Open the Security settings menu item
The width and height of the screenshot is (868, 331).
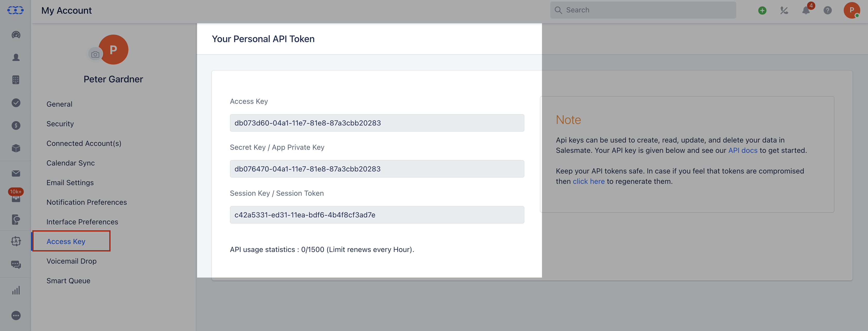click(x=60, y=124)
